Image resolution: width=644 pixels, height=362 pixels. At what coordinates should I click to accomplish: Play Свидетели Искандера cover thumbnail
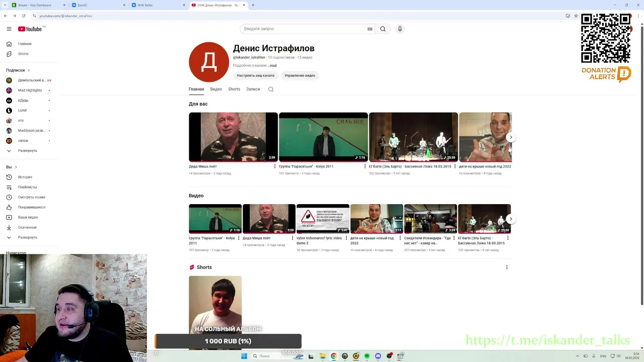(x=431, y=219)
